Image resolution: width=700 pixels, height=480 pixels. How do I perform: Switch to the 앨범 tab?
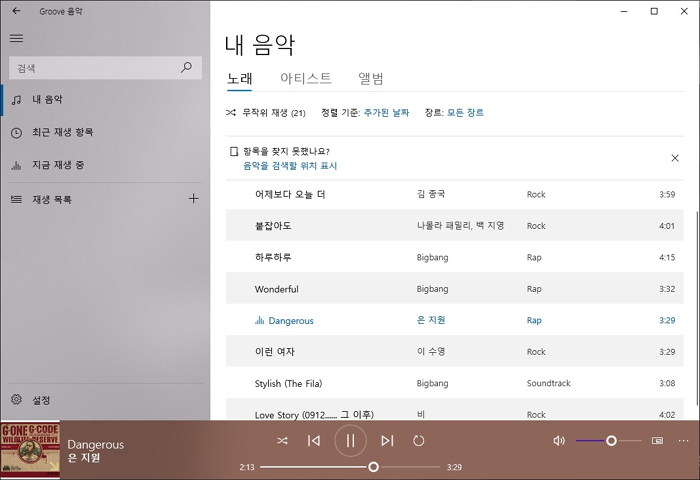(x=371, y=79)
